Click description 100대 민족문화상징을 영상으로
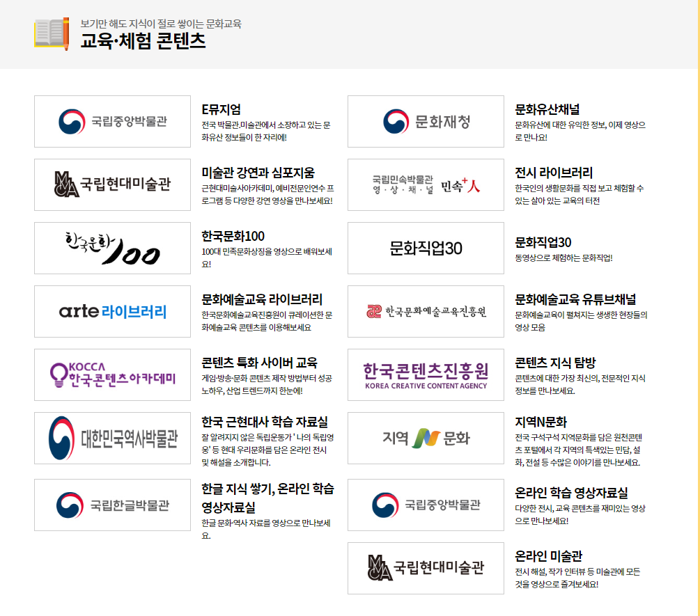Image resolution: width=700 pixels, height=616 pixels. pos(267,258)
